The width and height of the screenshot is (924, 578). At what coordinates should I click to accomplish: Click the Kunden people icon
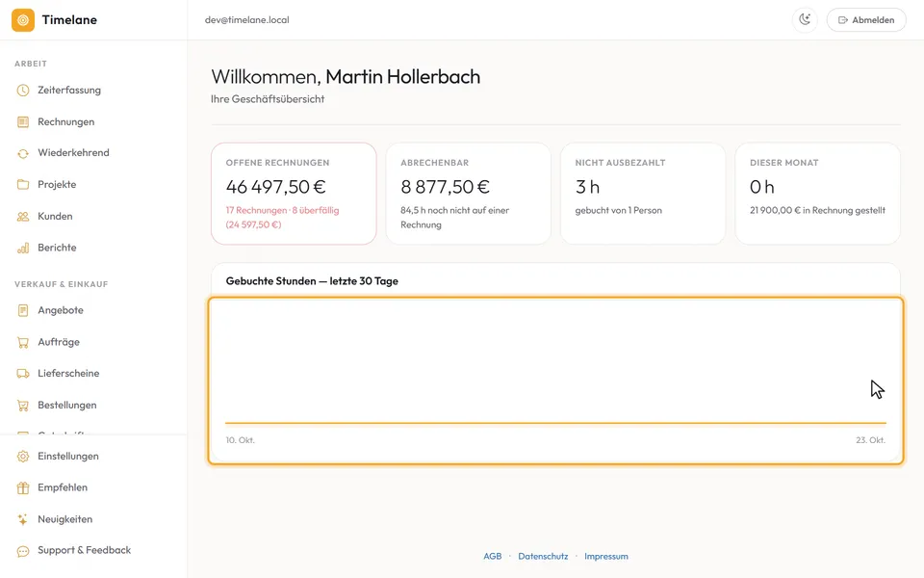coord(23,217)
